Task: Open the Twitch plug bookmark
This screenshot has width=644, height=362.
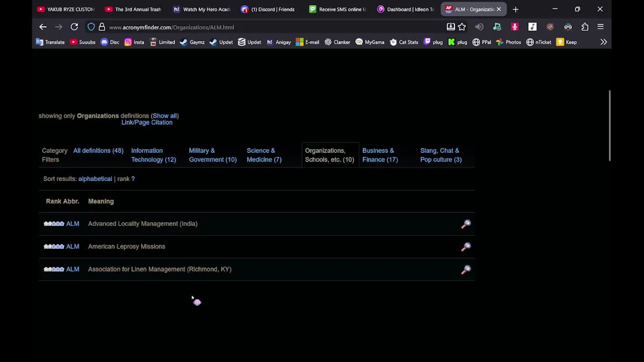Action: 433,42
